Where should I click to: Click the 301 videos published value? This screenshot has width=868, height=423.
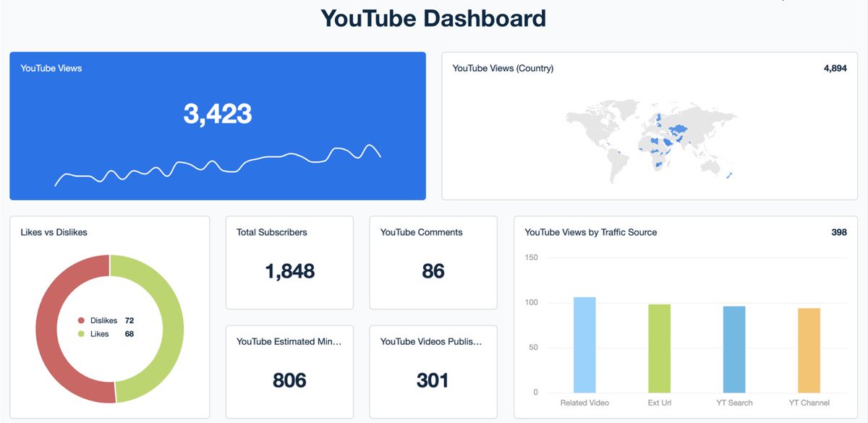(433, 380)
